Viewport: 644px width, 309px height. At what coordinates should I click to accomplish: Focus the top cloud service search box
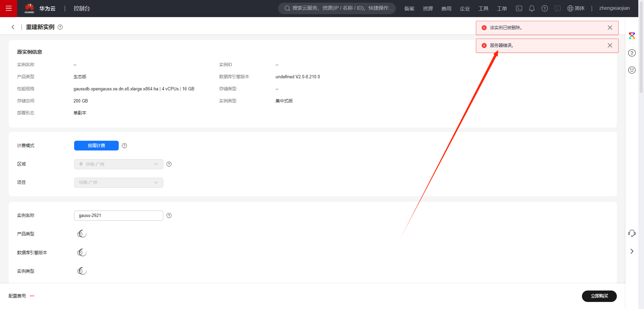coord(337,8)
